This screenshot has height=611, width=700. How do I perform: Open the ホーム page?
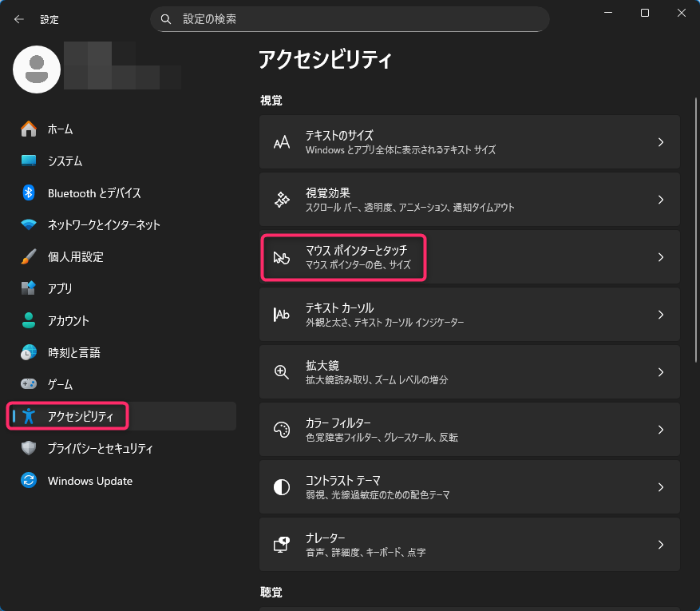(x=60, y=129)
